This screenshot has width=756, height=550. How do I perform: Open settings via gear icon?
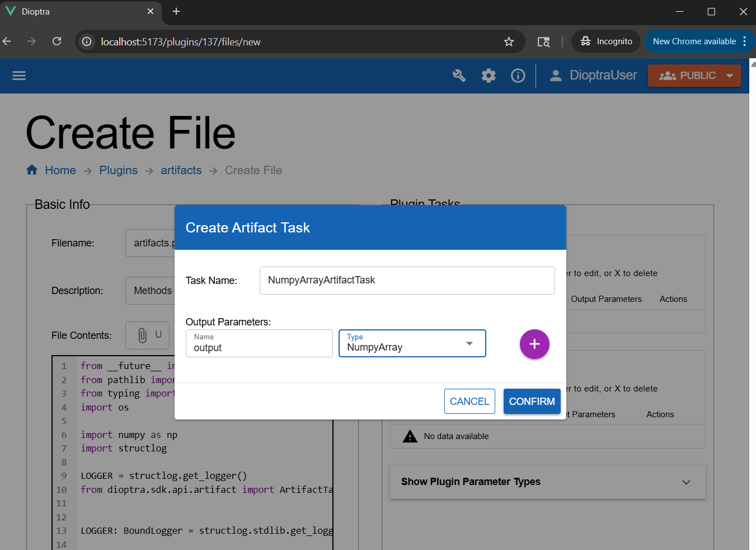click(489, 76)
